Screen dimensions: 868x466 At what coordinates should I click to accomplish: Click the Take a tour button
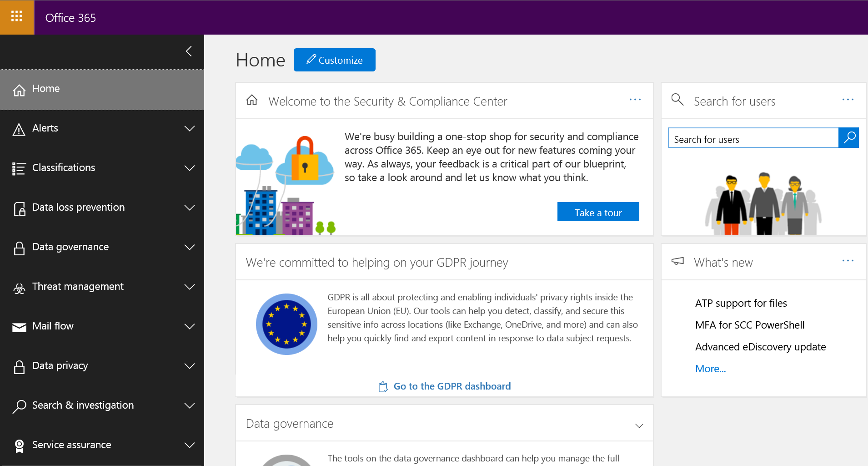(x=598, y=212)
